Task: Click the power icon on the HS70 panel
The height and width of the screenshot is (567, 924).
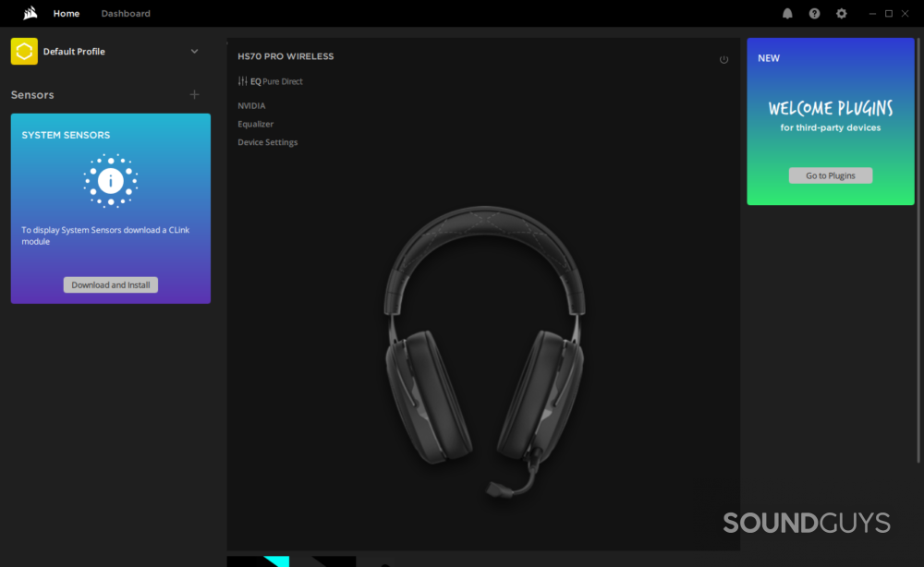Action: tap(724, 59)
